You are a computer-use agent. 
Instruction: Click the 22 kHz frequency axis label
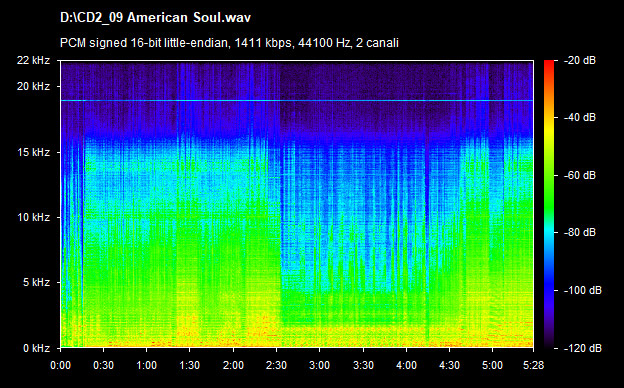pyautogui.click(x=33, y=60)
